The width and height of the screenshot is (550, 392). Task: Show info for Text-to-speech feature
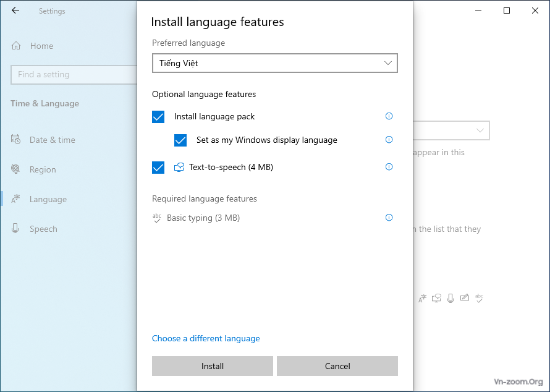coord(389,167)
